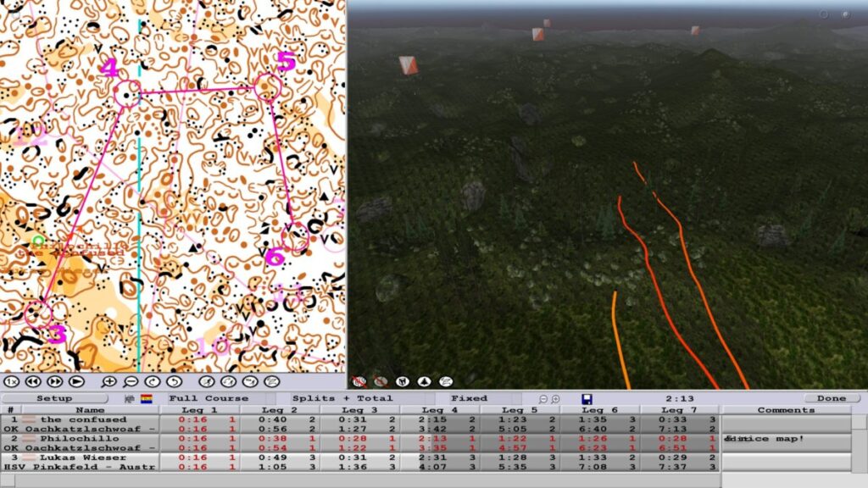Click the Name column header
This screenshot has height=488, width=868.
pos(90,410)
